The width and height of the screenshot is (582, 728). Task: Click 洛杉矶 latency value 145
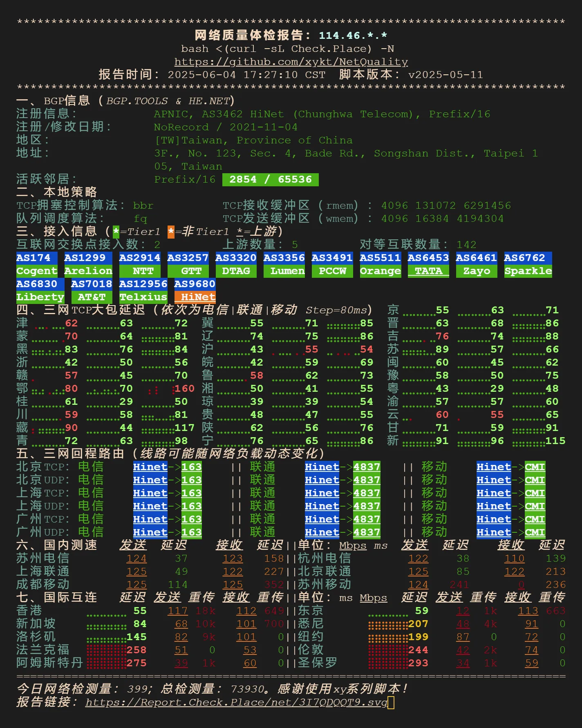click(137, 637)
